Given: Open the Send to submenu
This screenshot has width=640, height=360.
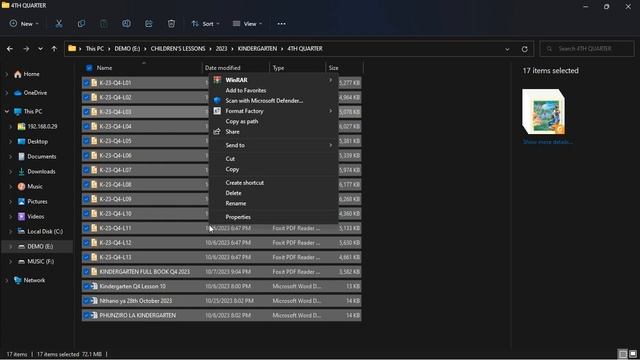Looking at the screenshot, I should pyautogui.click(x=273, y=145).
